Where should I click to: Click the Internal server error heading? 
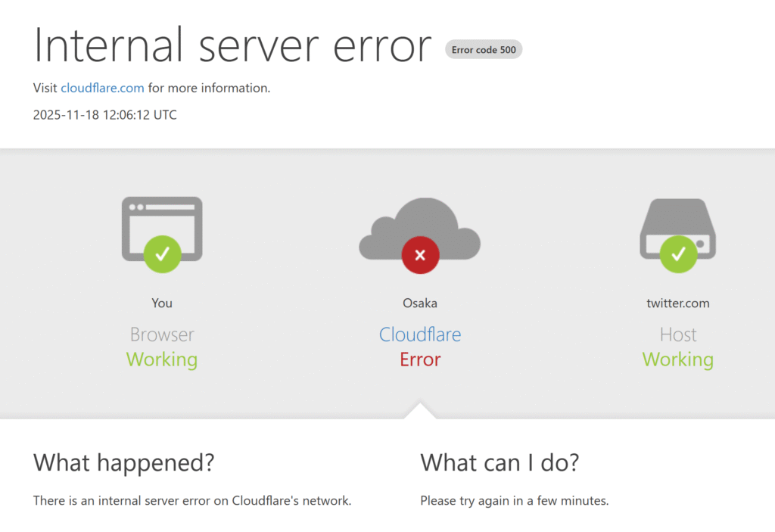tap(232, 45)
